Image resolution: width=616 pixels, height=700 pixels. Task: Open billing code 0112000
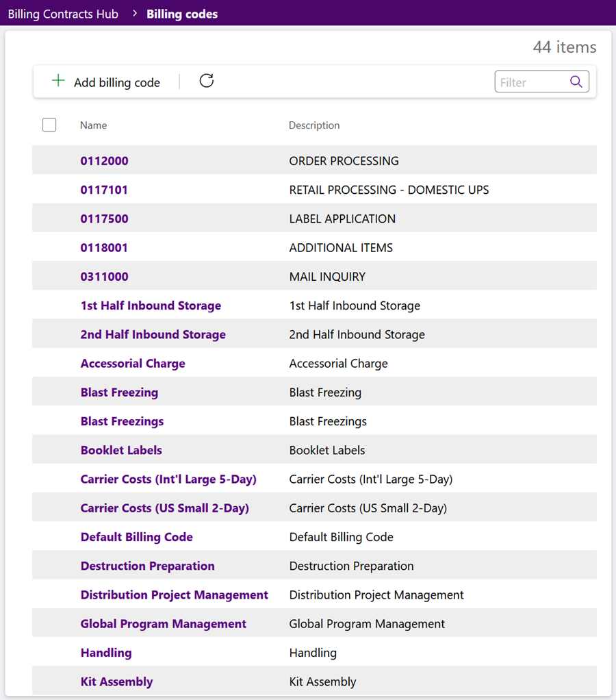pyautogui.click(x=104, y=161)
